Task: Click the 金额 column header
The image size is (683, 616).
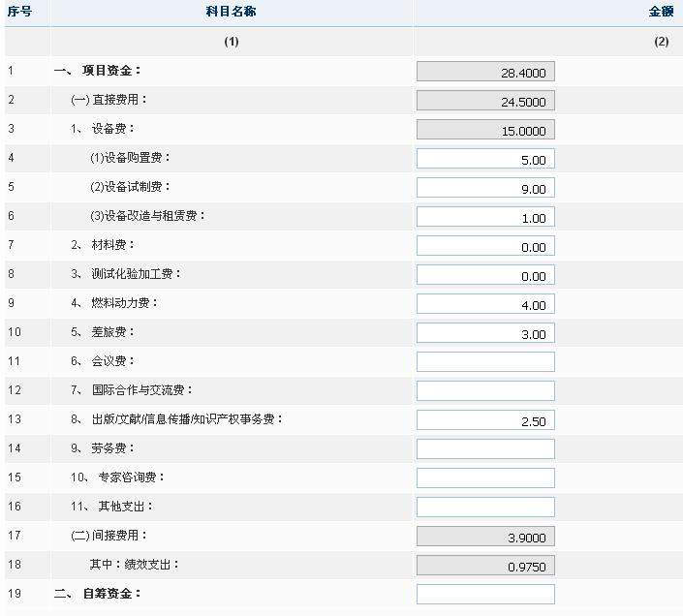Action: (x=662, y=12)
